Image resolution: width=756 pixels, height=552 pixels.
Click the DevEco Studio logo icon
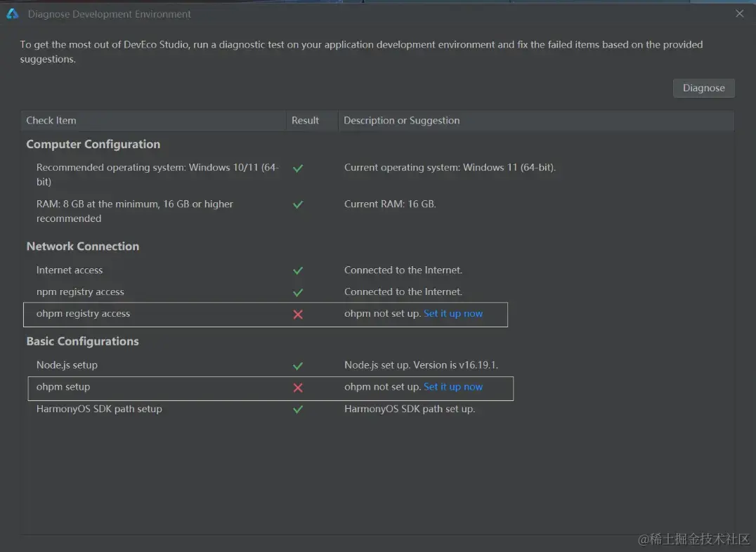(13, 13)
